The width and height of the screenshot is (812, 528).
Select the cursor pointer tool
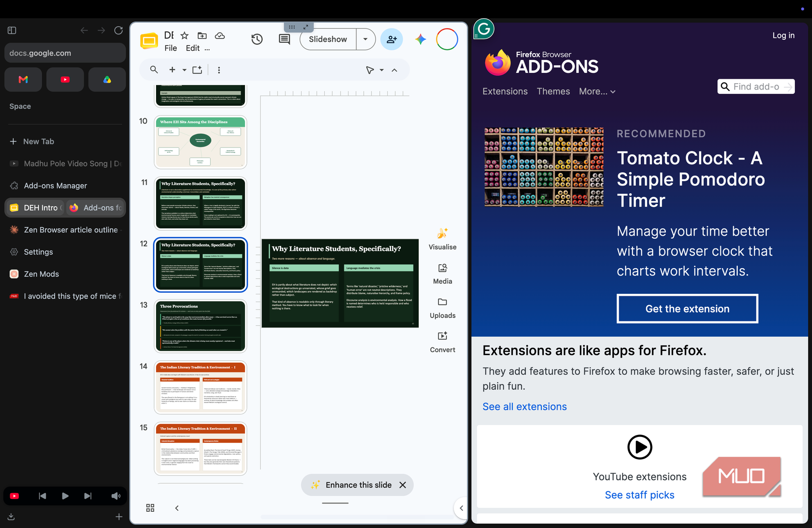tap(370, 70)
